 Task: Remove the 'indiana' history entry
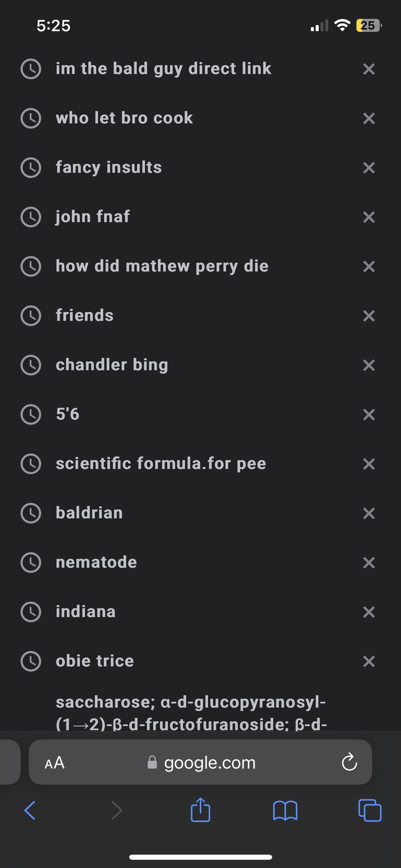369,612
